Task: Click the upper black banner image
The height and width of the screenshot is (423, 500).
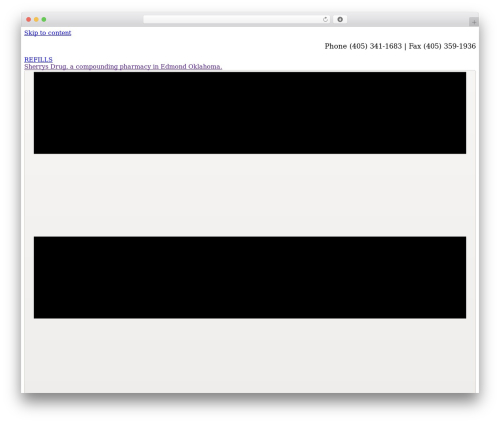Action: [250, 113]
